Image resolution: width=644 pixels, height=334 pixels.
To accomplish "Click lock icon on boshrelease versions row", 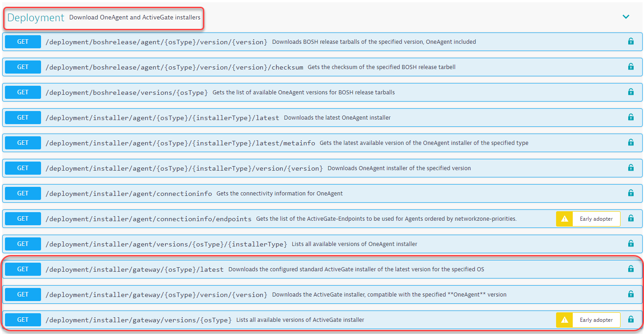I will [630, 92].
